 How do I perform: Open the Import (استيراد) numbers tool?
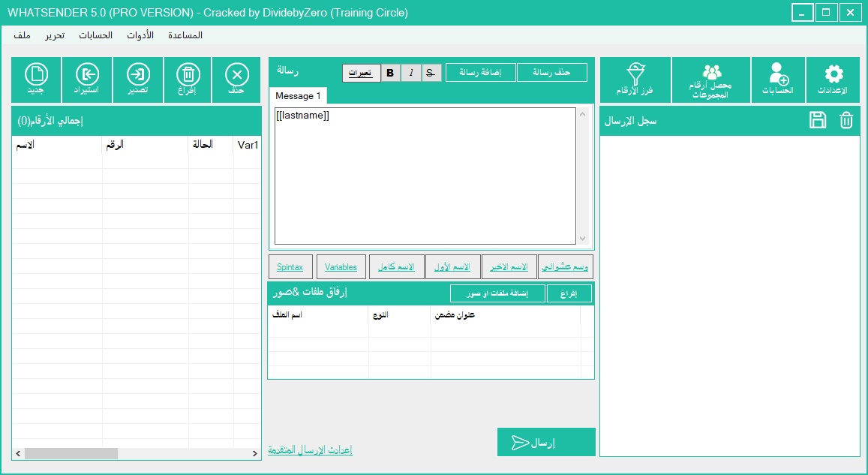87,80
